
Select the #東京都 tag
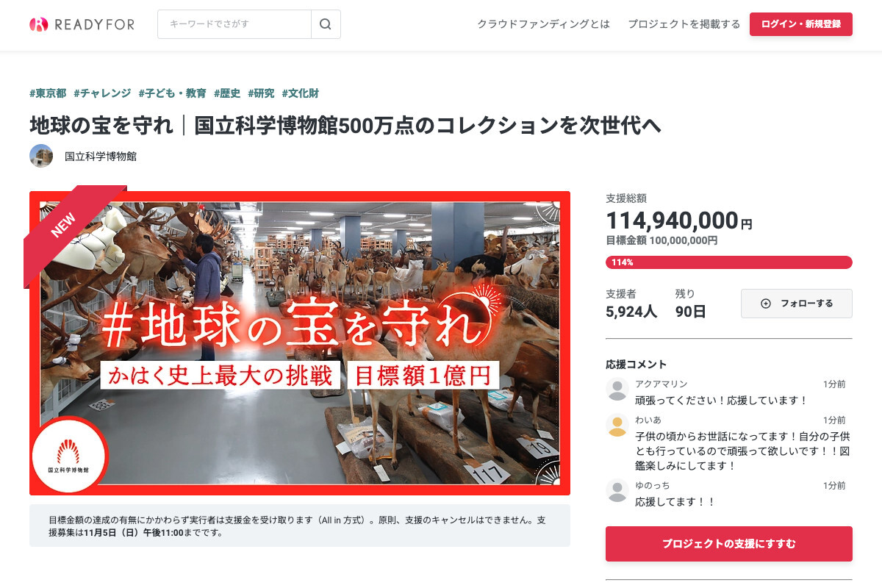coord(48,93)
